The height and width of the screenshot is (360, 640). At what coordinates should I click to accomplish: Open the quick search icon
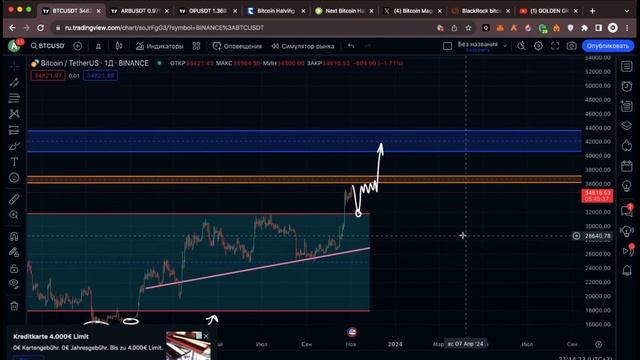[521, 46]
